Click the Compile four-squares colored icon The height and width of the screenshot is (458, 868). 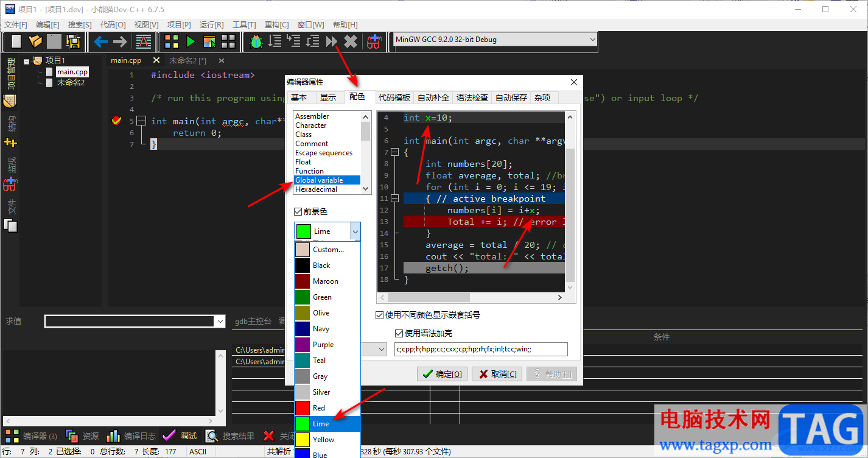point(172,41)
